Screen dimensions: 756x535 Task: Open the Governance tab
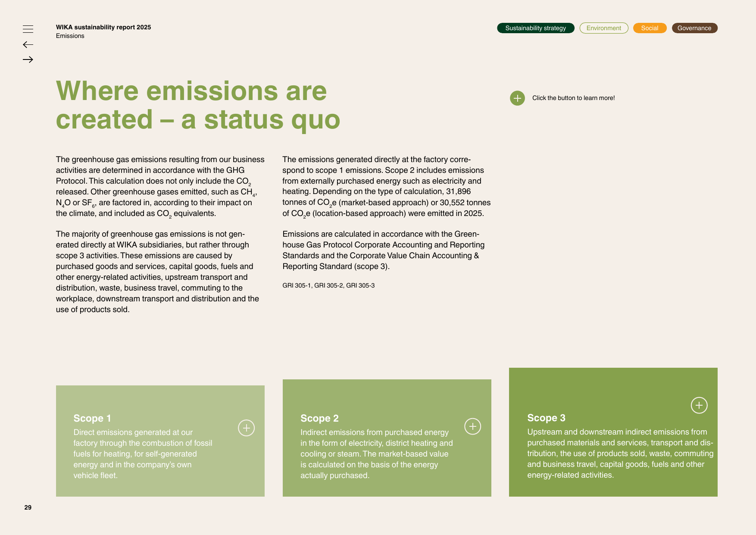(x=694, y=28)
